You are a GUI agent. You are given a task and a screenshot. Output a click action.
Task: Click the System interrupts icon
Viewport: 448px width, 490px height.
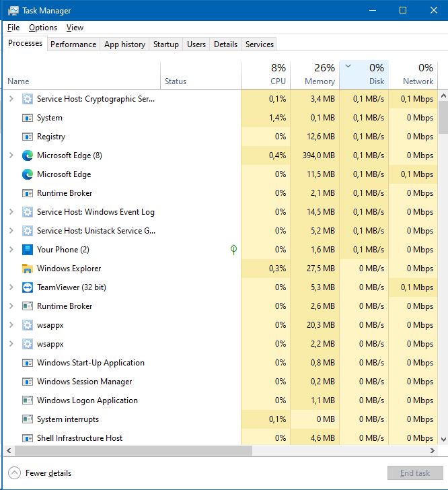click(28, 419)
